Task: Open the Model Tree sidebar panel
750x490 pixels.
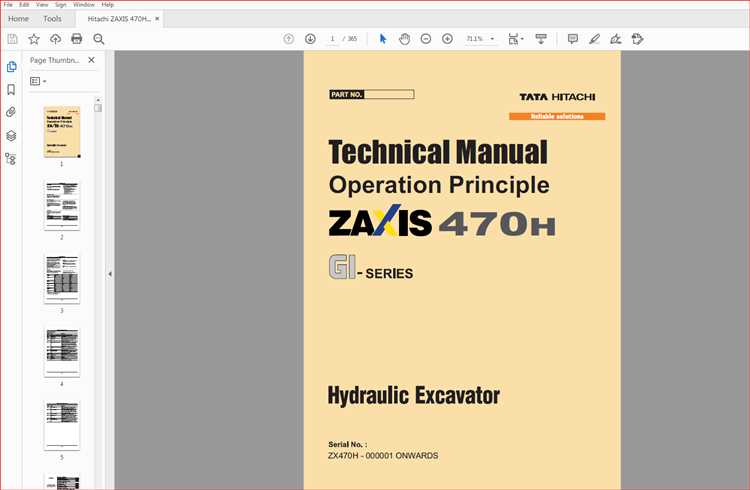Action: click(x=11, y=158)
